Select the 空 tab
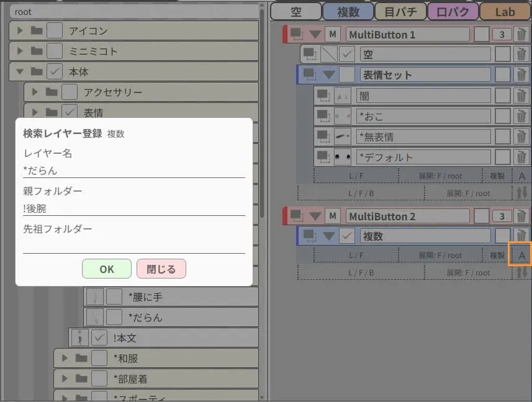Image resolution: width=532 pixels, height=402 pixels. tap(296, 12)
